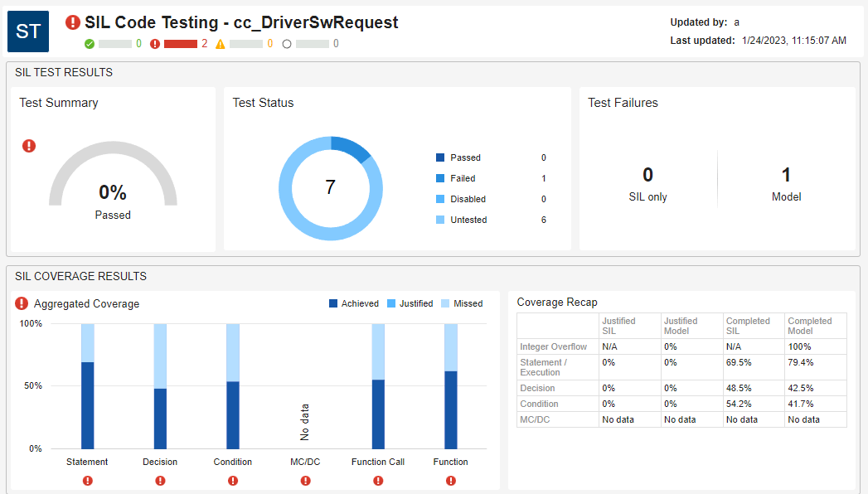The width and height of the screenshot is (868, 494).
Task: Click the error icon beside Aggregated Coverage
Action: 22,303
